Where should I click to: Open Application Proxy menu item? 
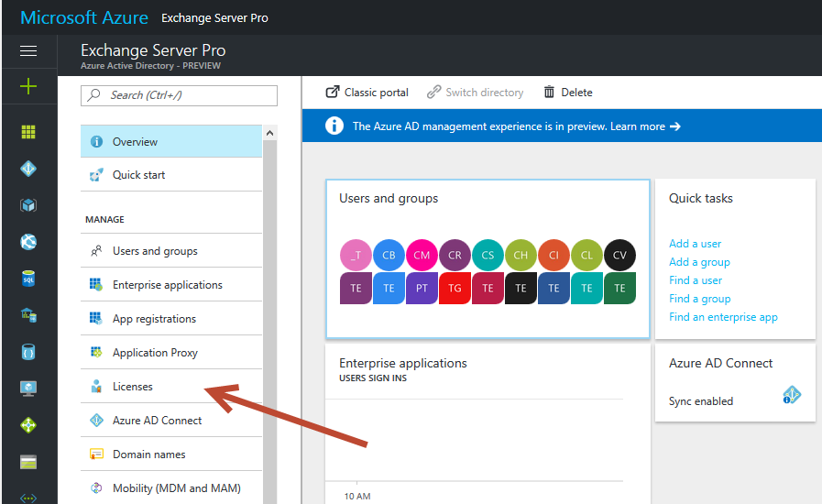point(171,353)
